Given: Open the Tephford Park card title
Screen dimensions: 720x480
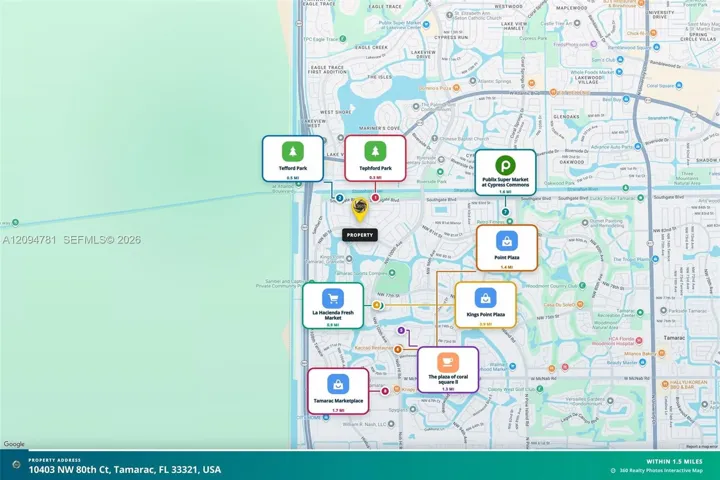Looking at the screenshot, I should click(375, 168).
